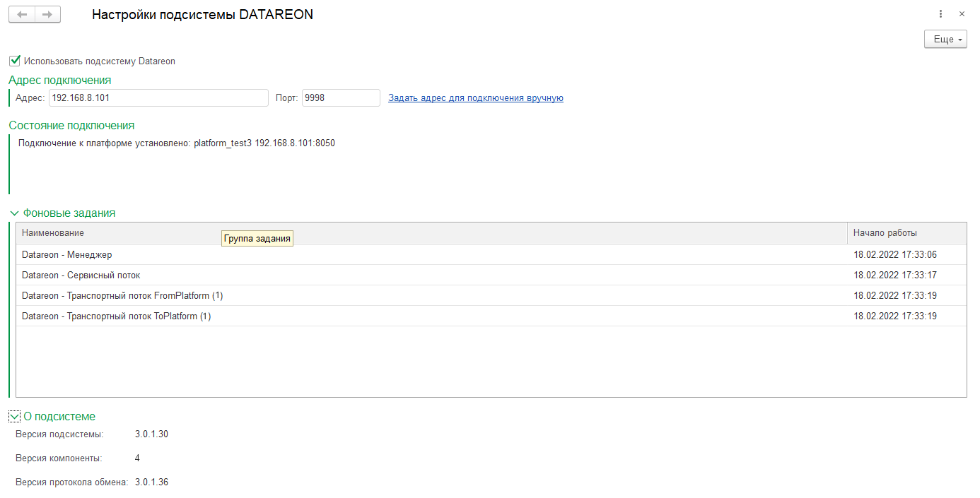Click the 18.02.2022 17:33:06 start time cell
Viewport: 980px width, 498px height.
[x=894, y=255]
